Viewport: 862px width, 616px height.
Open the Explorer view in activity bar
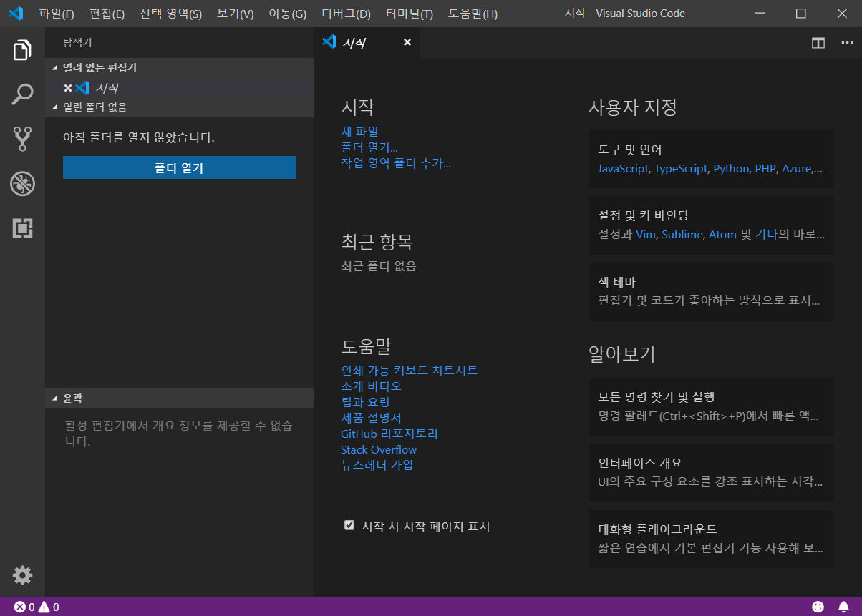(22, 50)
